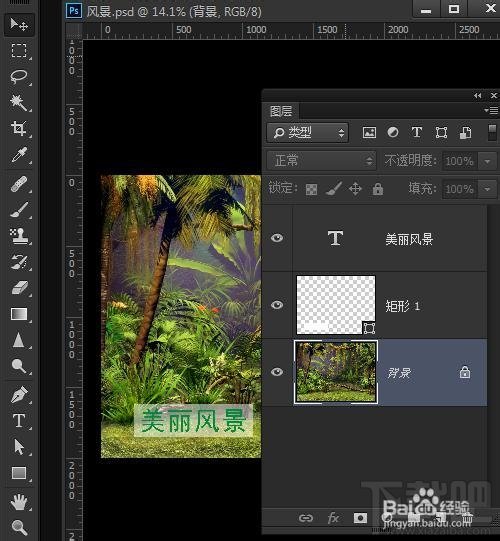This screenshot has height=541, width=500.
Task: Select the Eraser tool
Action: (x=19, y=288)
